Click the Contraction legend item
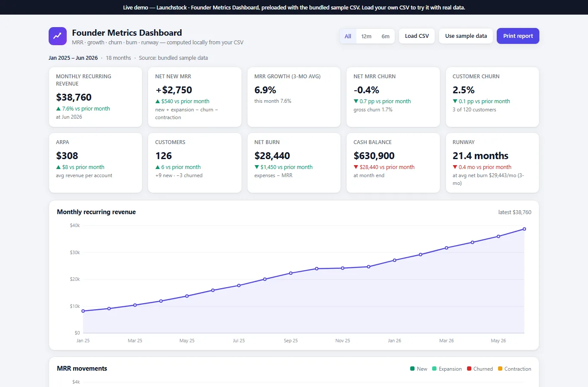The width and height of the screenshot is (588, 387). [514, 369]
